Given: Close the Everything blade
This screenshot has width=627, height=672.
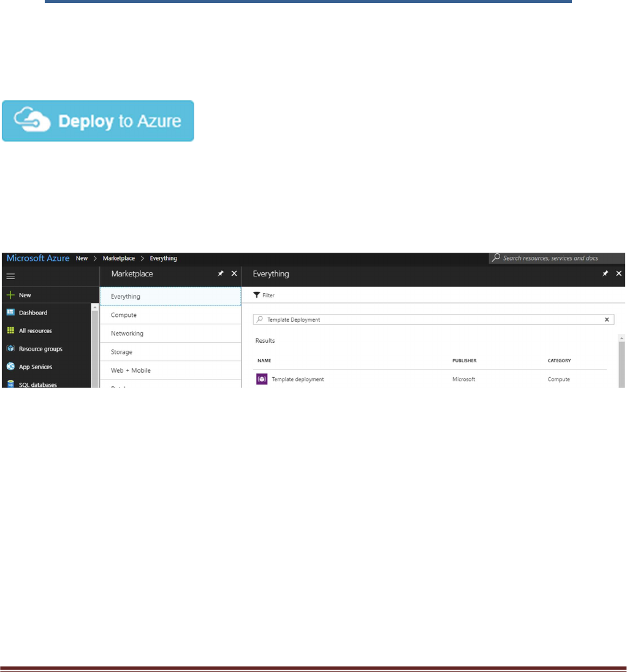Looking at the screenshot, I should tap(619, 273).
